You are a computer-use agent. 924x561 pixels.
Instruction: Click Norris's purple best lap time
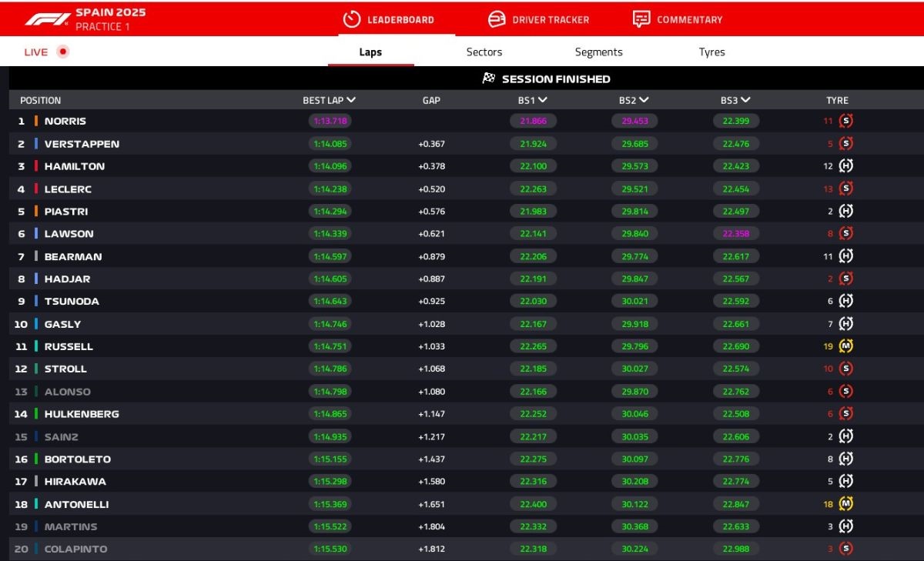click(x=330, y=121)
